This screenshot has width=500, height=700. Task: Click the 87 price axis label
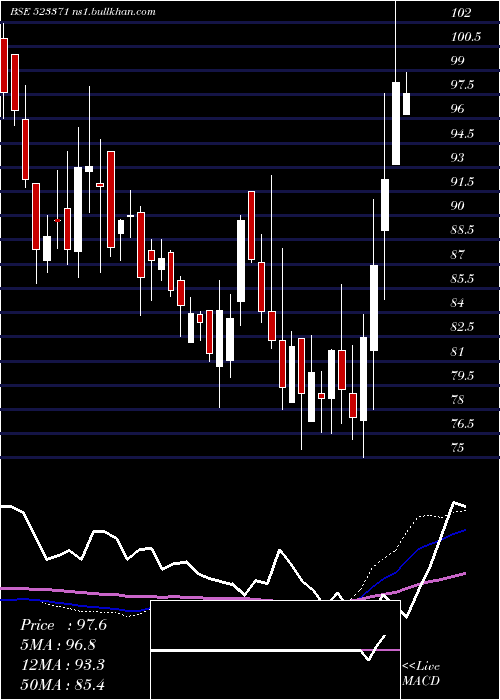point(458,254)
